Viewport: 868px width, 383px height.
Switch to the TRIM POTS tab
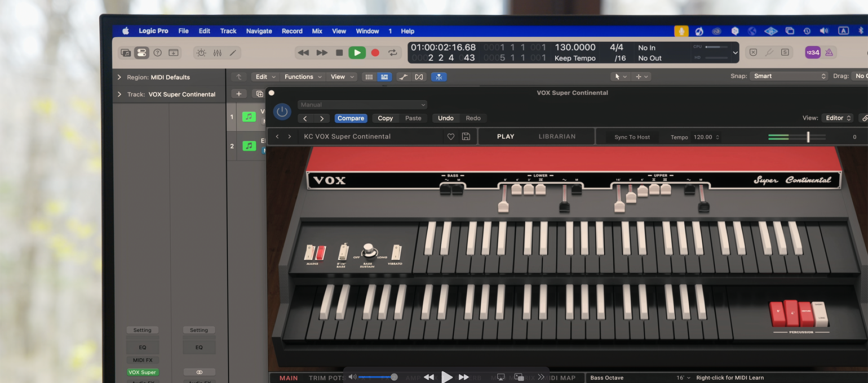[326, 378]
